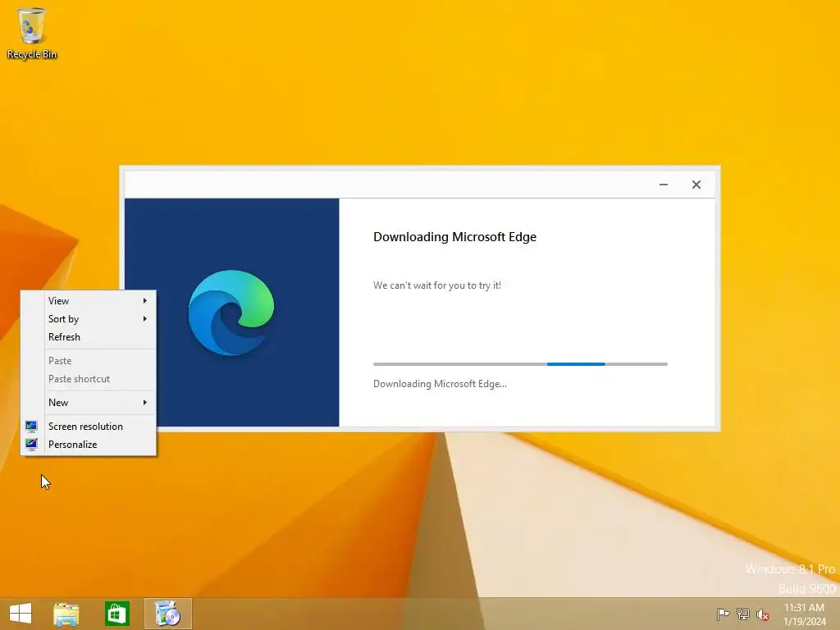Select Personalize from the context menu
Image resolution: width=840 pixels, height=630 pixels.
pyautogui.click(x=89, y=444)
